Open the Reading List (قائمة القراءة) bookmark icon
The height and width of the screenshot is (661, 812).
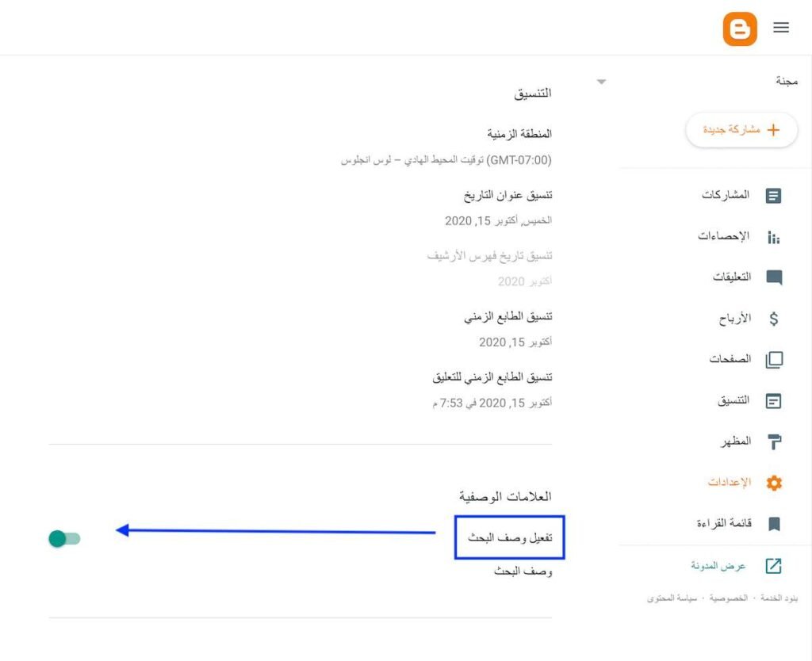pos(774,524)
